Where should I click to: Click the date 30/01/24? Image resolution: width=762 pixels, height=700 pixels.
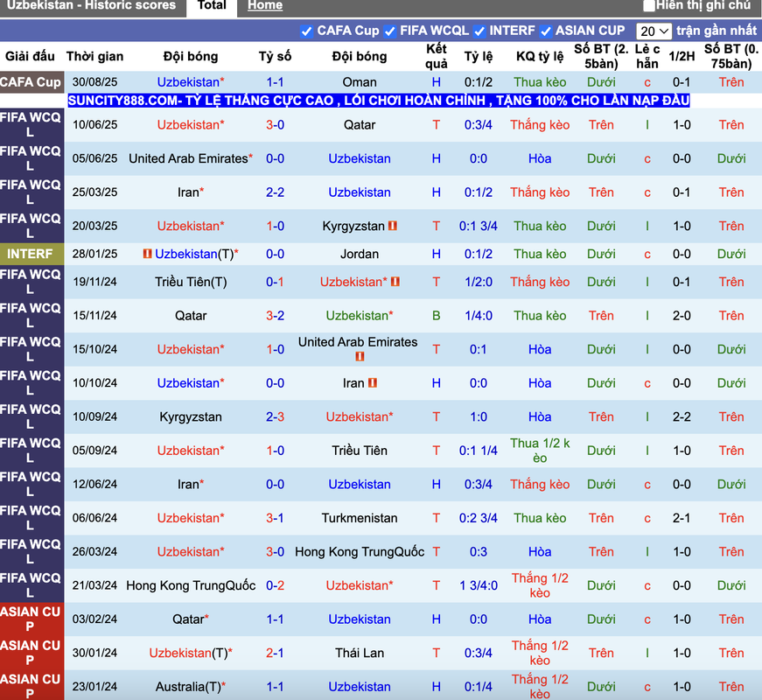pyautogui.click(x=94, y=653)
